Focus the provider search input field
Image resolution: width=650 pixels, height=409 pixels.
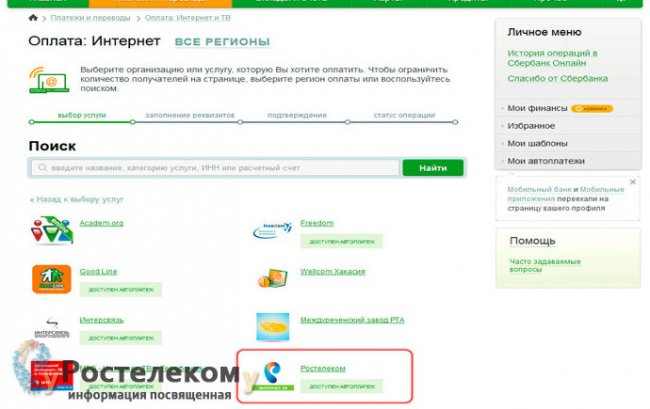coord(215,168)
